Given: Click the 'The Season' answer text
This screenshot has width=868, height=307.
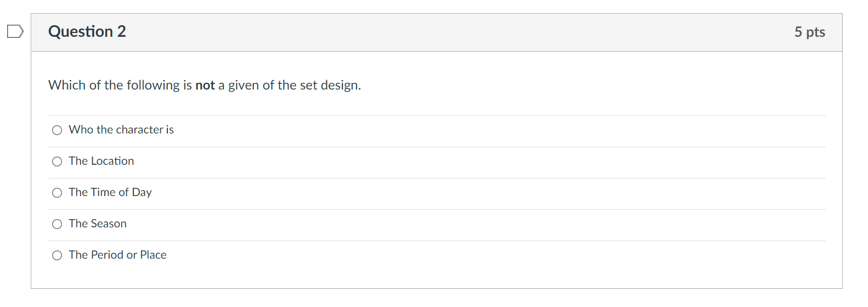Looking at the screenshot, I should click(x=98, y=224).
